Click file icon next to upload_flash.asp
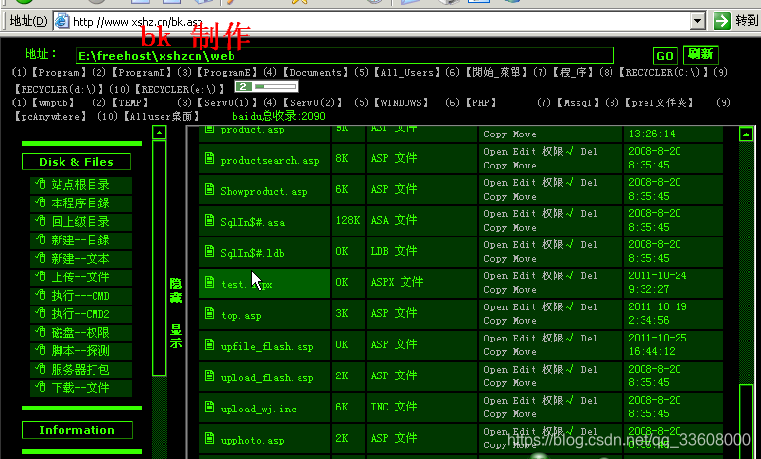This screenshot has height=459, width=761. (209, 375)
